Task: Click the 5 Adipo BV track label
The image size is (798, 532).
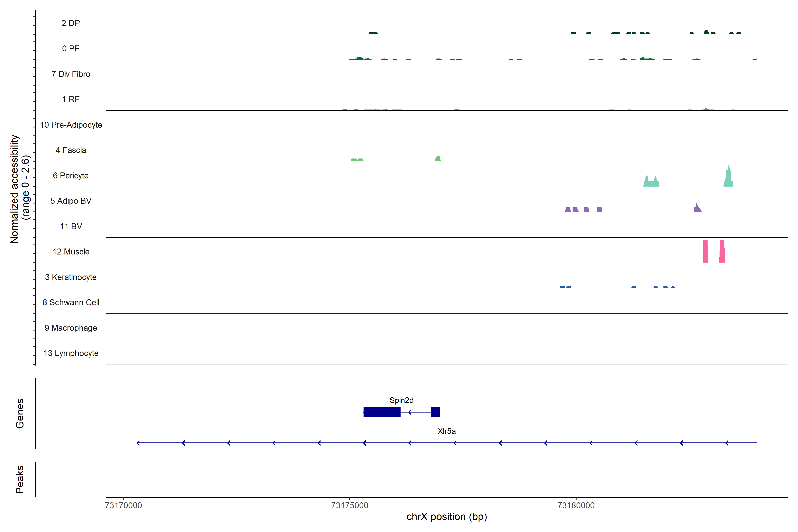Action: [71, 201]
